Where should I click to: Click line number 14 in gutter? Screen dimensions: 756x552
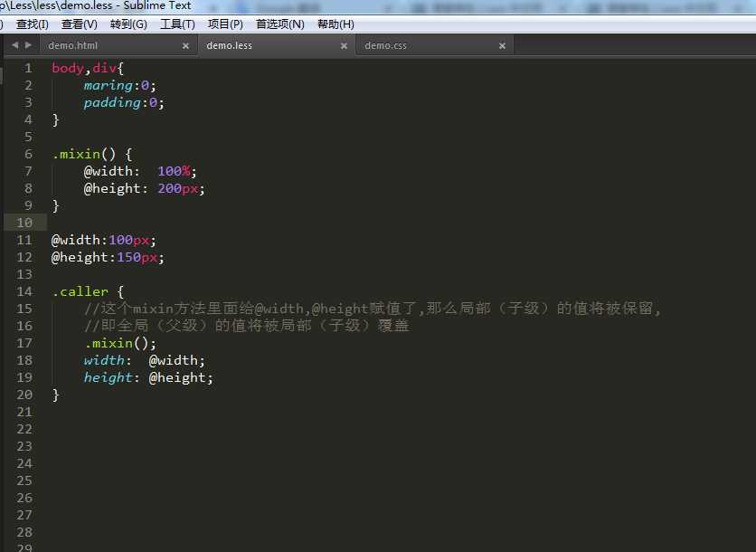(x=24, y=291)
